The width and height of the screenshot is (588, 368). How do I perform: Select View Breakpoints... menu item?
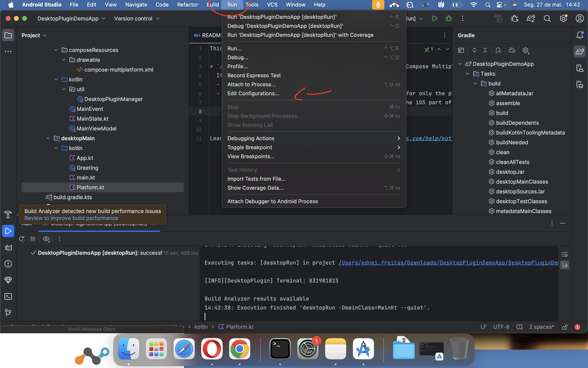314,156
